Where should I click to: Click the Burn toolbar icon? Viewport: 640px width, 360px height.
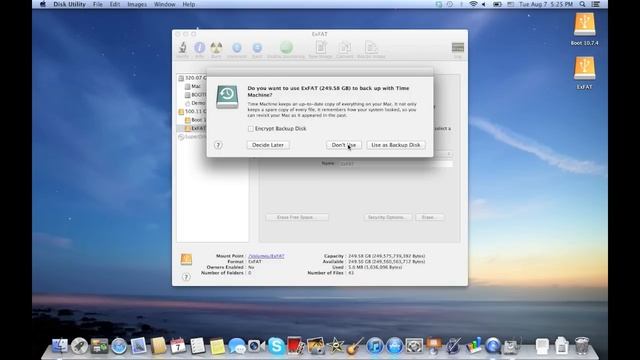pyautogui.click(x=216, y=48)
